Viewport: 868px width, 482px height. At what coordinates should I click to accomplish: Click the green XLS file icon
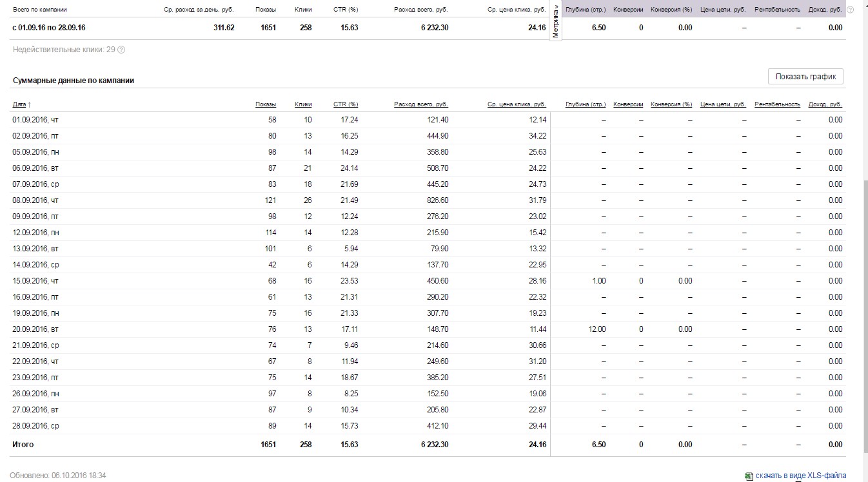point(749,476)
